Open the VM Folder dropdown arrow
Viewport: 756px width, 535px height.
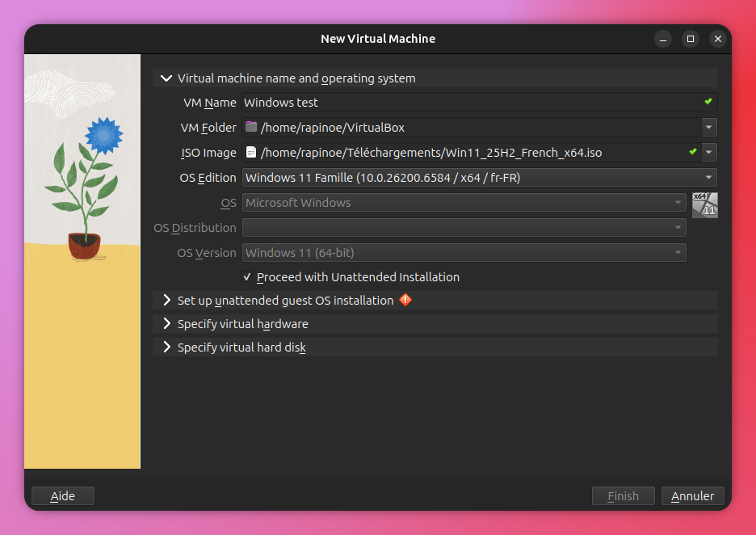[708, 127]
